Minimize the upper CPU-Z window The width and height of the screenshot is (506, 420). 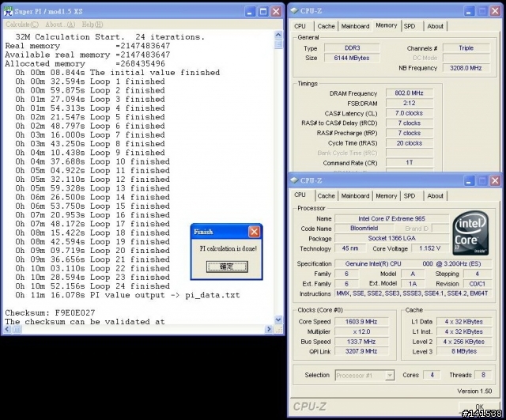coord(469,11)
